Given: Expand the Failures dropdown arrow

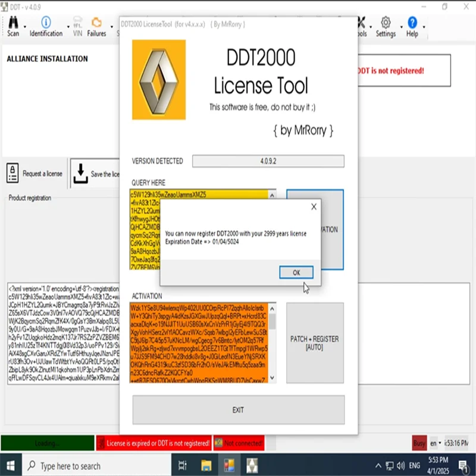Looking at the screenshot, I should tap(112, 27).
